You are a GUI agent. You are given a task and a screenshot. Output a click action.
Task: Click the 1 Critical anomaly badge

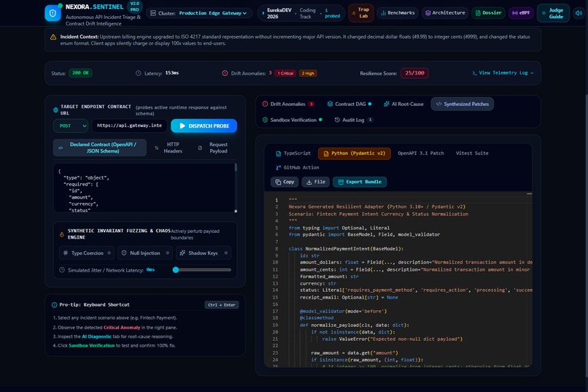click(x=285, y=73)
